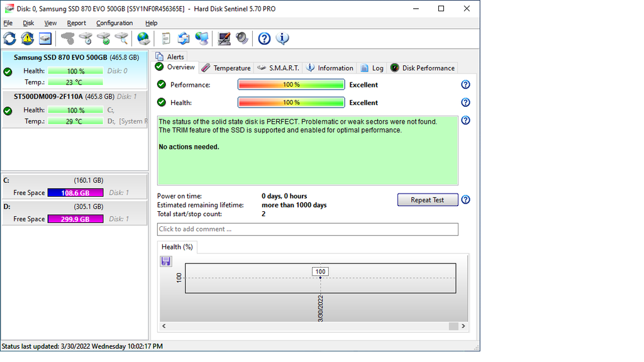Click the '0 days, 0 hours' power on value
This screenshot has width=644, height=362.
coord(284,196)
